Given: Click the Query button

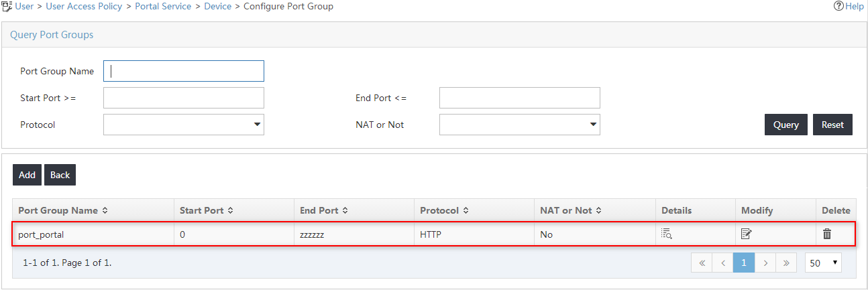Looking at the screenshot, I should tap(786, 125).
